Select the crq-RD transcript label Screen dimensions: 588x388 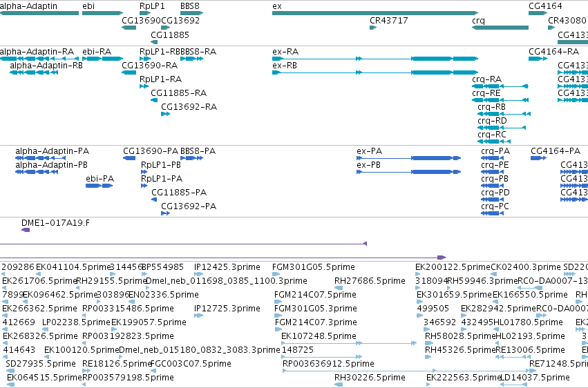click(493, 121)
